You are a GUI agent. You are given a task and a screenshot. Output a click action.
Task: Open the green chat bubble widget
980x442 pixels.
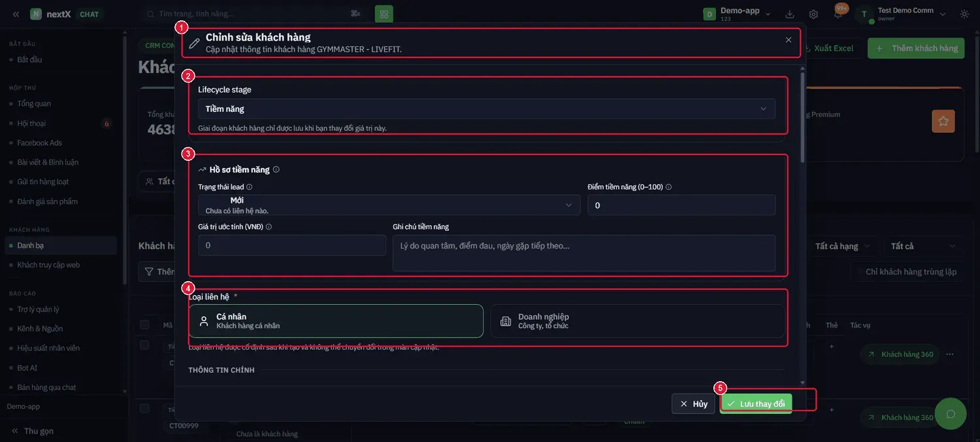pyautogui.click(x=951, y=413)
